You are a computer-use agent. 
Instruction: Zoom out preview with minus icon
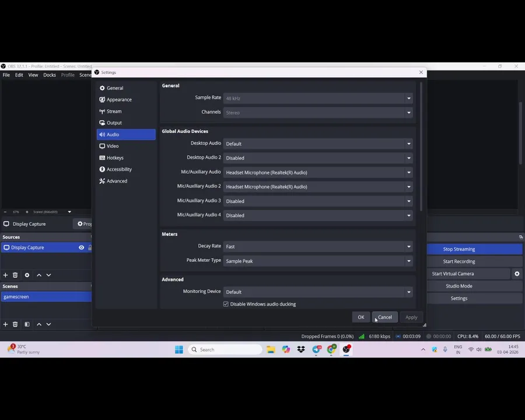coord(5,212)
